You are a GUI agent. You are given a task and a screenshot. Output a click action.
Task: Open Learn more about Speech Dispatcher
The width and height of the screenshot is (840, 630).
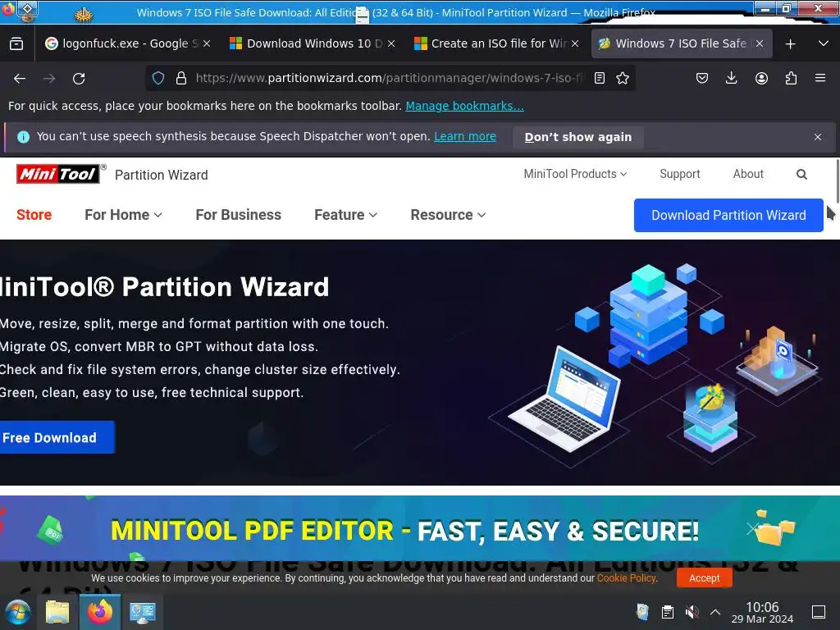[465, 137]
